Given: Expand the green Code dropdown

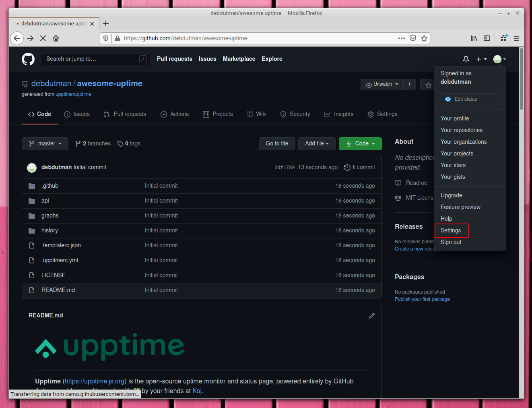Looking at the screenshot, I should pyautogui.click(x=360, y=143).
